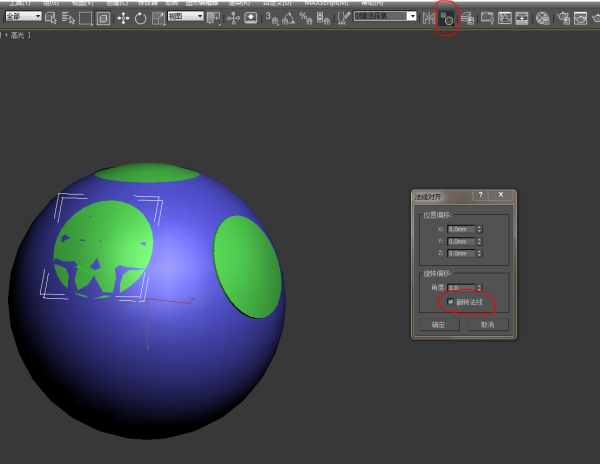Expand named selection sets dropdown arrow
This screenshot has width=600, height=464.
pos(412,16)
